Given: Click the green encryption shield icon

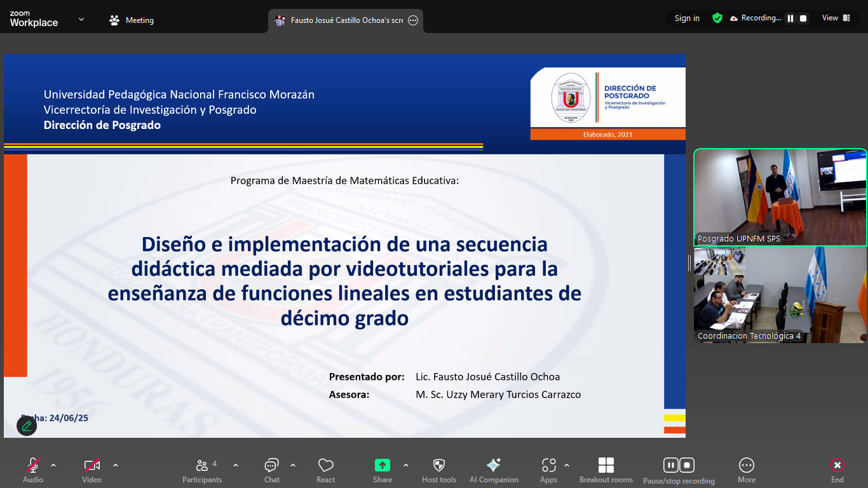Looking at the screenshot, I should [x=717, y=18].
